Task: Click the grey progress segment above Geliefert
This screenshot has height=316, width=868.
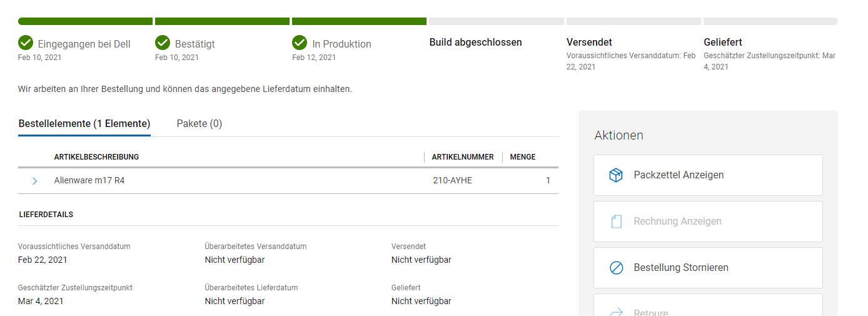Action: click(770, 21)
